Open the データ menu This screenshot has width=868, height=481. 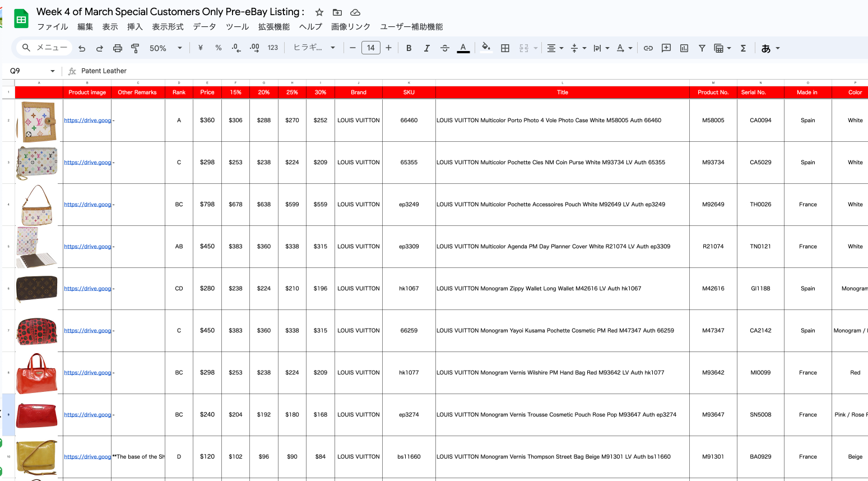point(205,27)
